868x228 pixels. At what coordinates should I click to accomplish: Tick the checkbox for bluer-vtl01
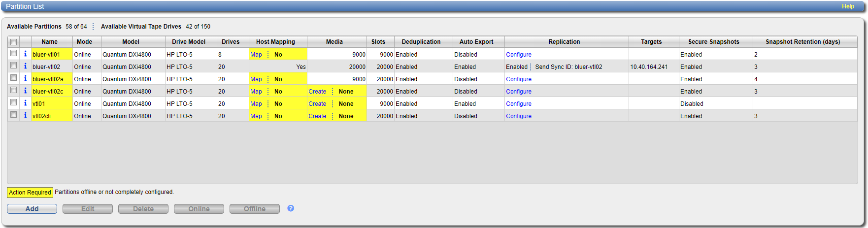coord(14,53)
